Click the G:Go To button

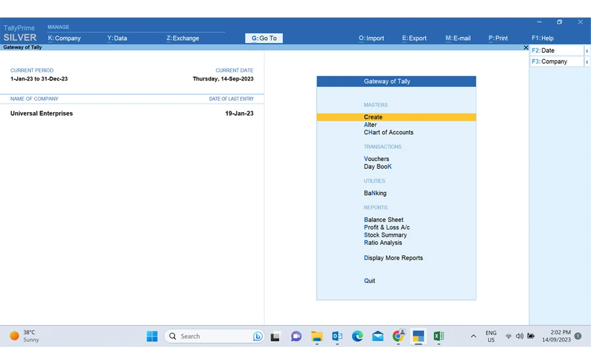[x=264, y=38]
